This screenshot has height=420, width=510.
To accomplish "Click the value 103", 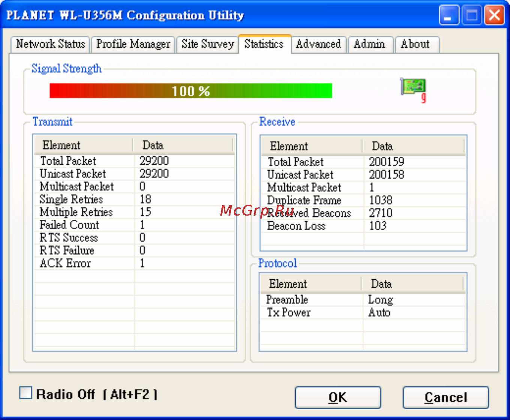I will 378,226.
